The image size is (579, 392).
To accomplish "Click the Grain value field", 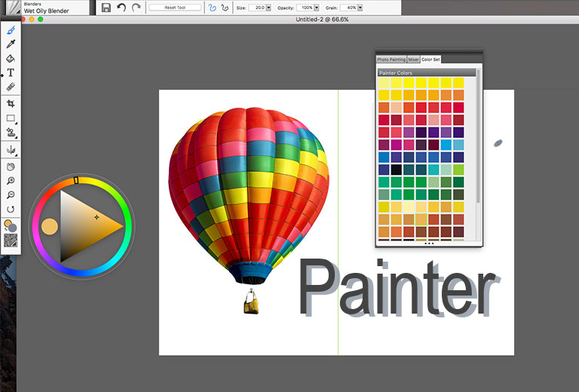I will click(348, 8).
